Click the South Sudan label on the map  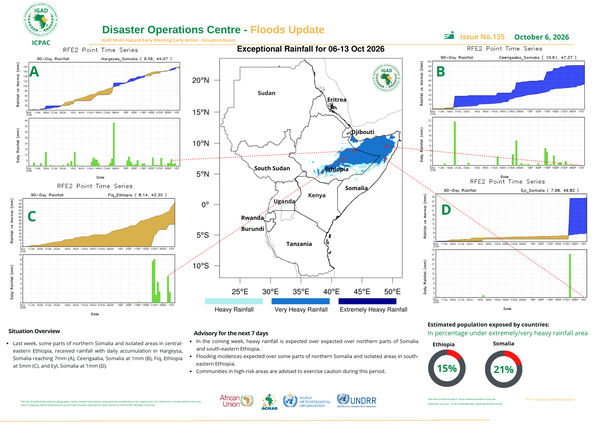[272, 168]
